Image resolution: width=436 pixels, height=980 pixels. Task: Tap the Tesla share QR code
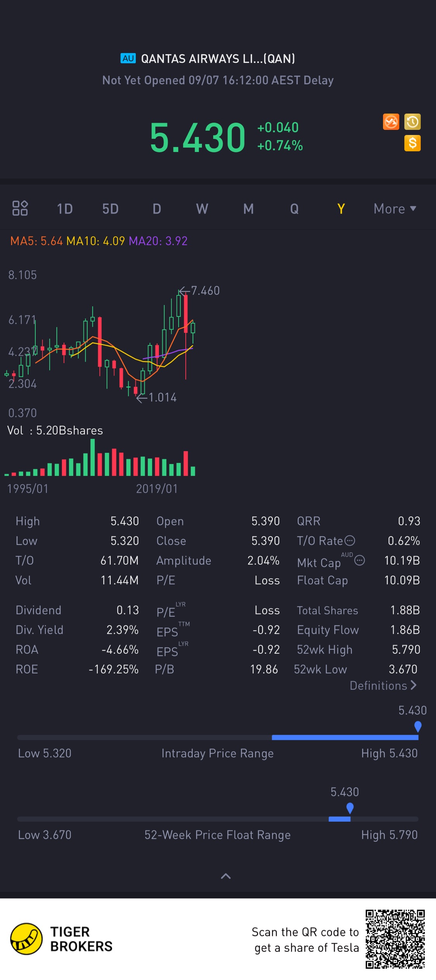coord(395,939)
